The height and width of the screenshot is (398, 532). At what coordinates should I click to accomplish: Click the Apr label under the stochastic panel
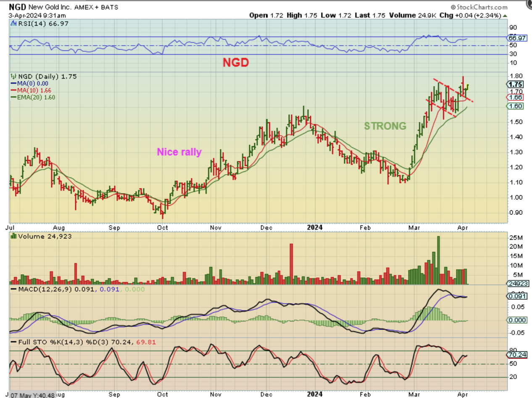463,395
